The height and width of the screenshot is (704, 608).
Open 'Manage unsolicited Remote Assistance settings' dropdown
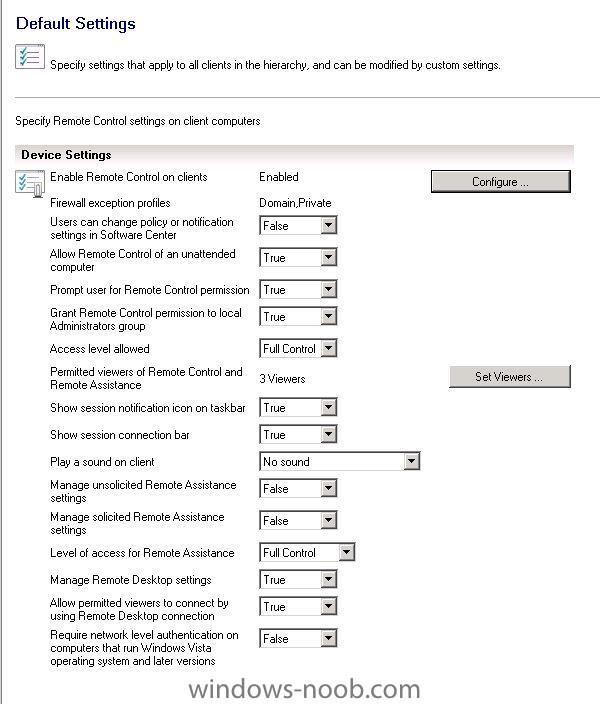pos(298,488)
